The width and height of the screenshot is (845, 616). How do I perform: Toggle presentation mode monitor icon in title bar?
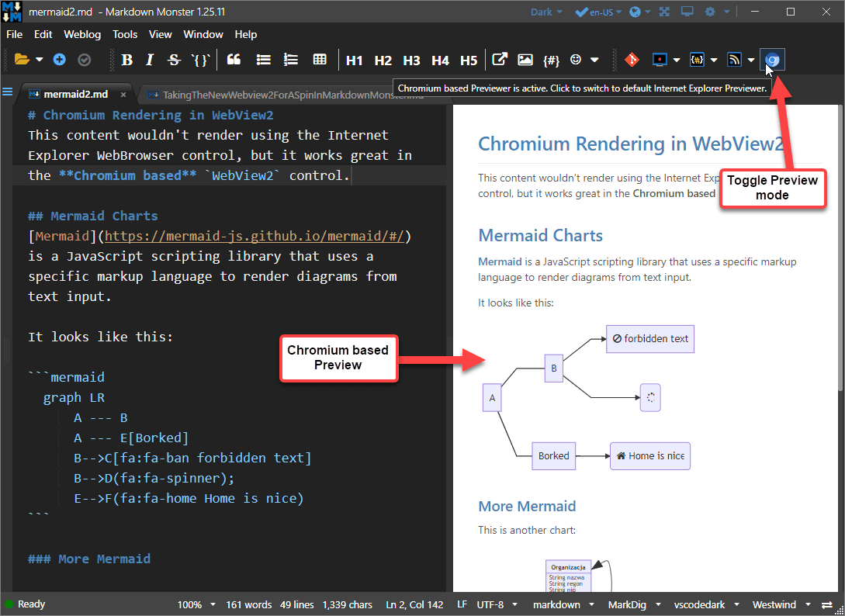(x=687, y=12)
